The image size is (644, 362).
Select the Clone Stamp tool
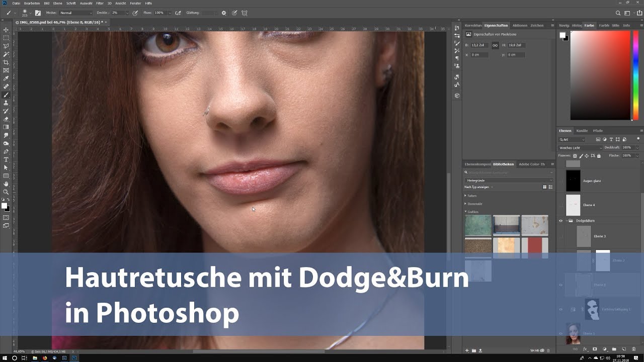(6, 103)
